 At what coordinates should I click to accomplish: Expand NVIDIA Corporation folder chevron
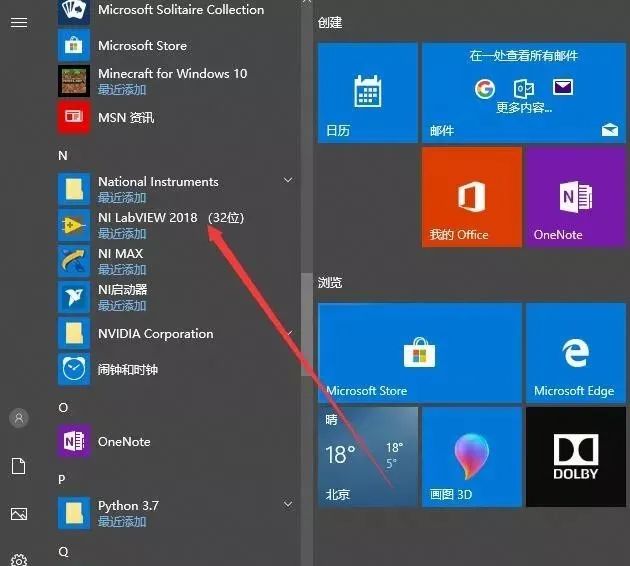point(288,333)
